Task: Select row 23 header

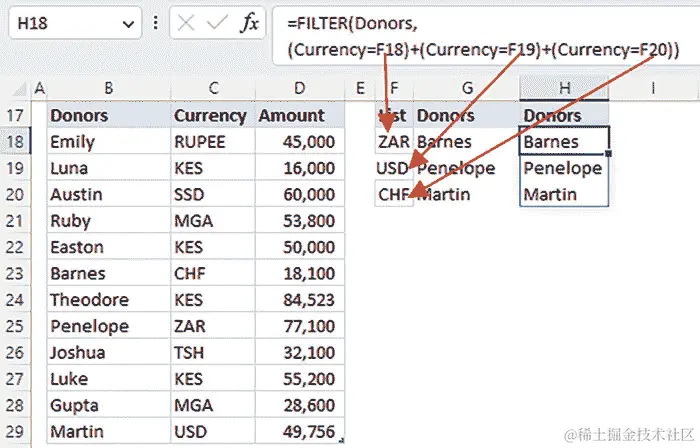Action: point(15,274)
